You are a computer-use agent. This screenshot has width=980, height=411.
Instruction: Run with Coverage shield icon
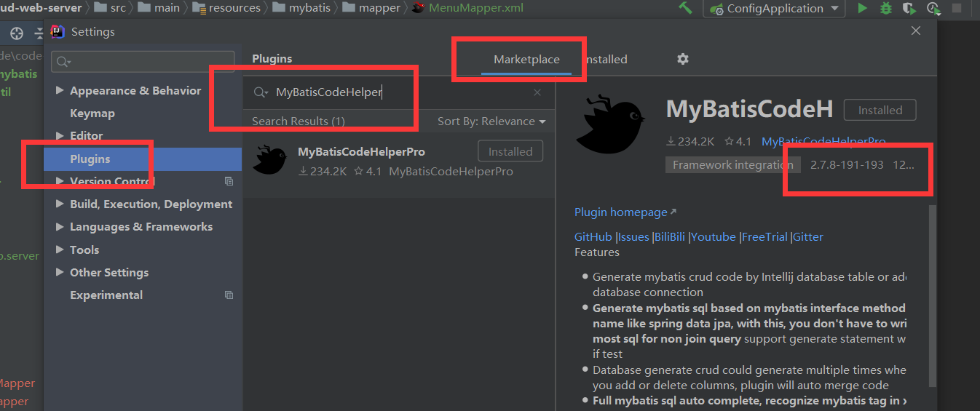pos(909,8)
